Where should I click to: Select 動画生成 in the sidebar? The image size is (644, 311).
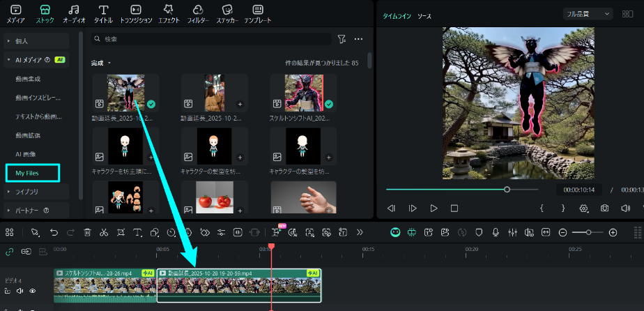[x=28, y=79]
